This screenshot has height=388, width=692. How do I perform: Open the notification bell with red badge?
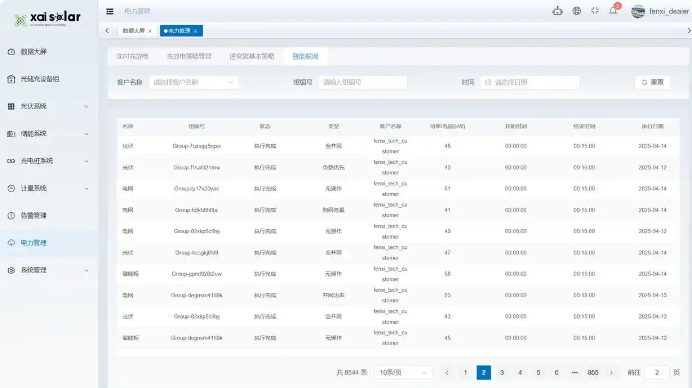[x=613, y=10]
